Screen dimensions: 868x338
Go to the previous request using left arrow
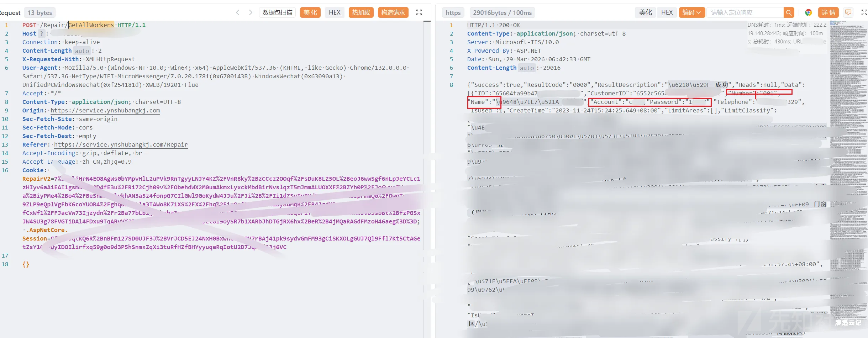coord(237,12)
